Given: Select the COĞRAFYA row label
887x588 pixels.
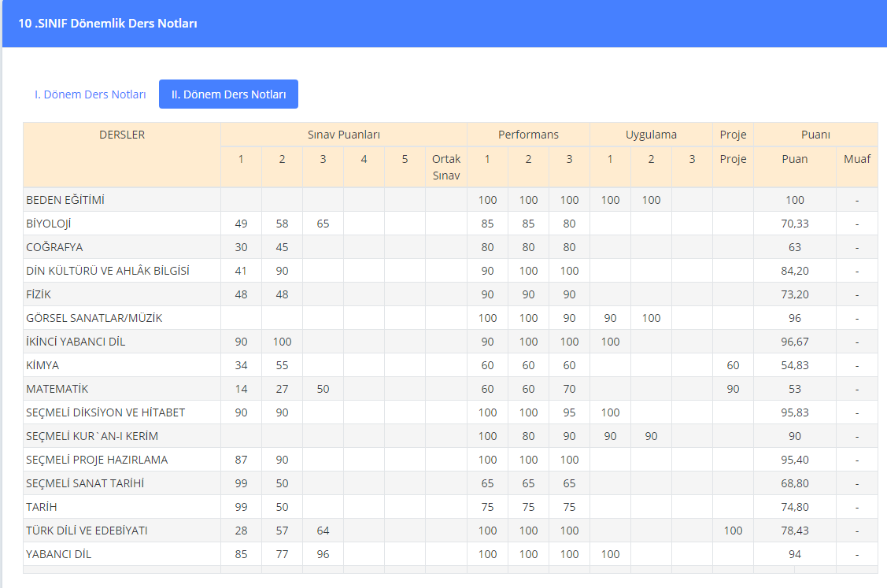Looking at the screenshot, I should [x=54, y=247].
